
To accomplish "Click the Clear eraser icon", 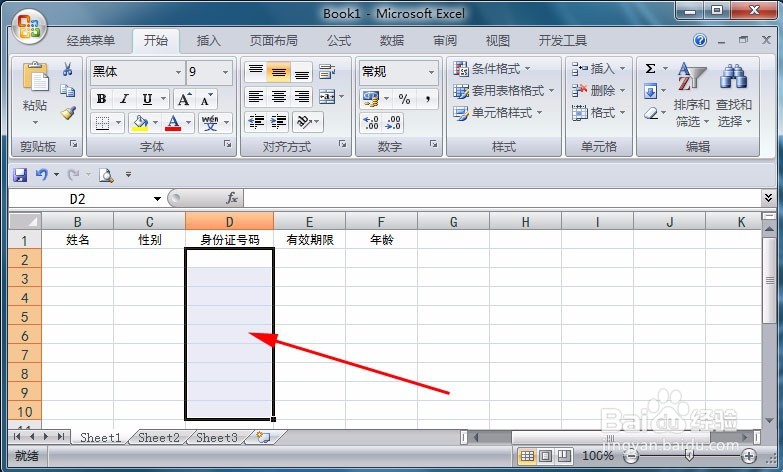I will [x=651, y=113].
